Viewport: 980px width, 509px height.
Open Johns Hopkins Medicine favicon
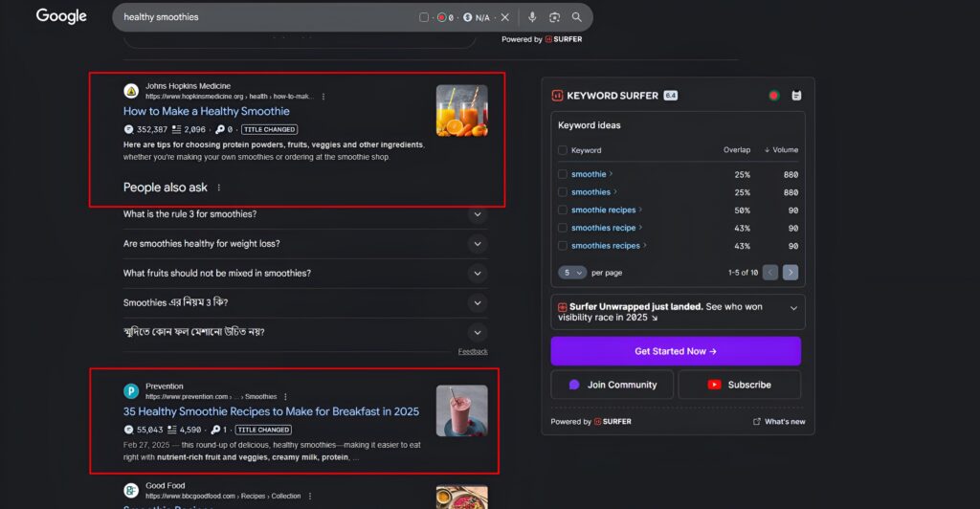(x=131, y=91)
